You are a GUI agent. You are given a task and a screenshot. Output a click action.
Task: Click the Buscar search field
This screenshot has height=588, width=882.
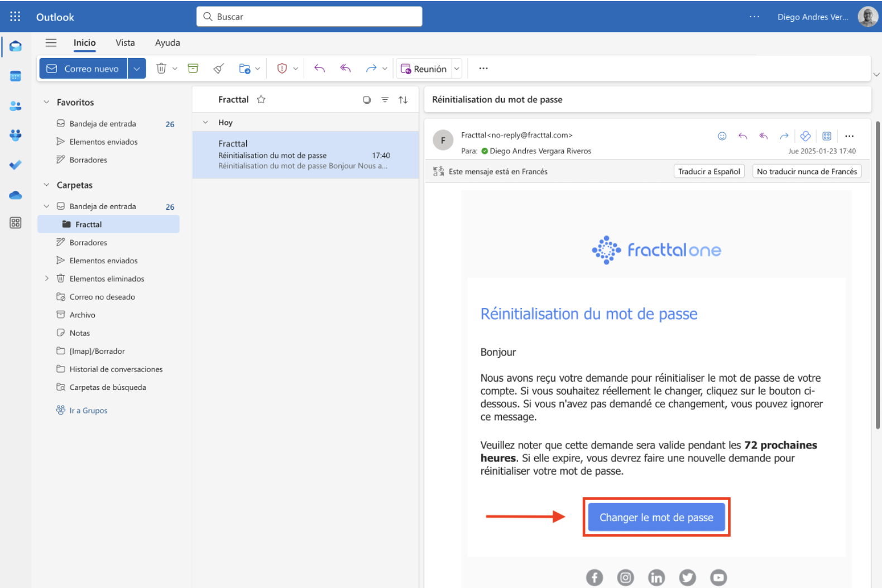pyautogui.click(x=309, y=17)
